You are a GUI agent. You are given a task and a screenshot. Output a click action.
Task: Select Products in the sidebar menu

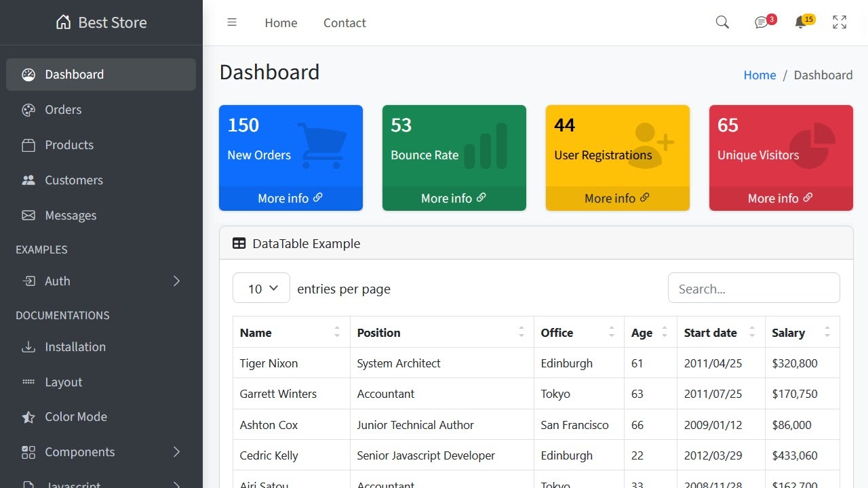coord(101,145)
